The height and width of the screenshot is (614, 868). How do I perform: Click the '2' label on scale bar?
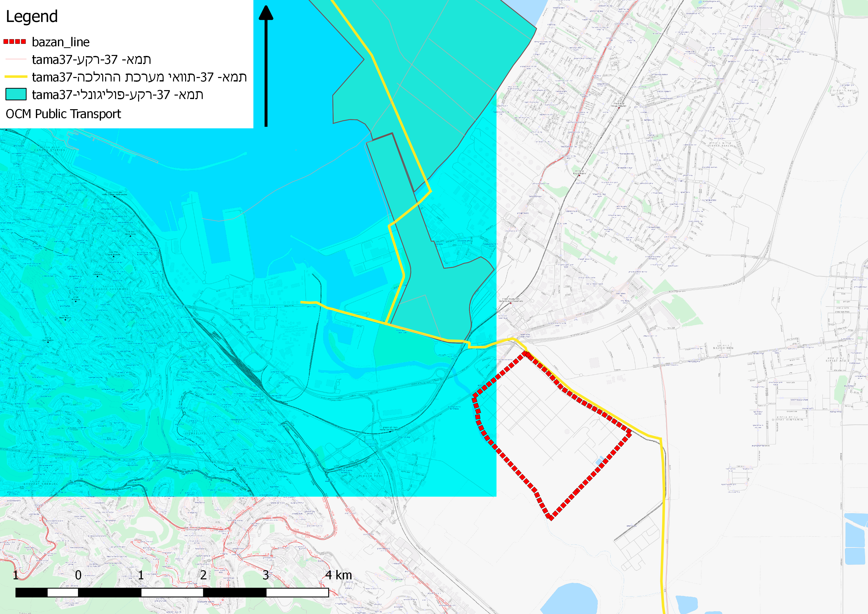pos(203,575)
